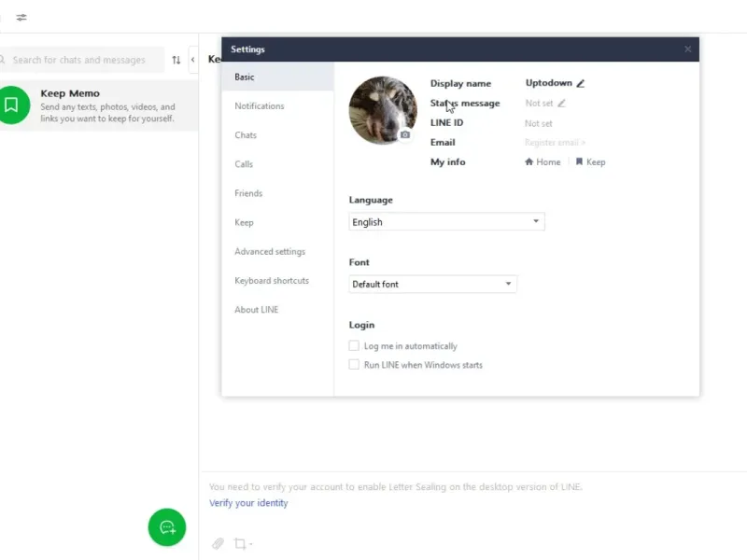Attach a file with the paperclip icon
The image size is (747, 560).
[218, 543]
